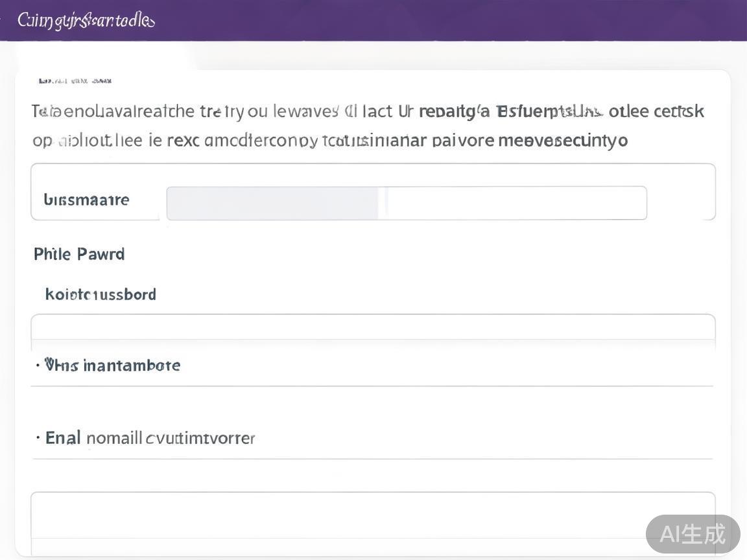Viewport: 747px width, 560px height.
Task: Click the "Cuimgujrsfsantodles" header title
Action: coord(86,20)
